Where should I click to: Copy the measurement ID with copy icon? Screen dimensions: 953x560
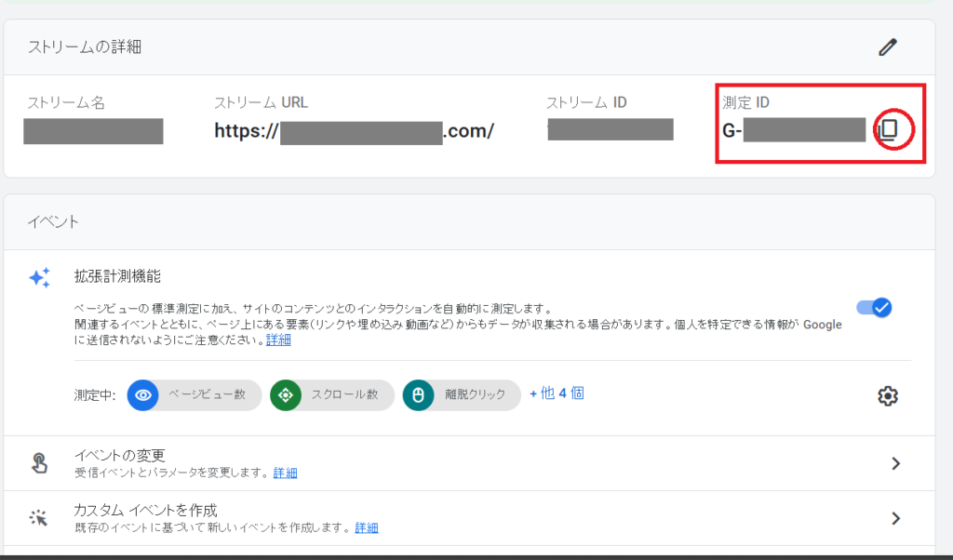tap(889, 130)
